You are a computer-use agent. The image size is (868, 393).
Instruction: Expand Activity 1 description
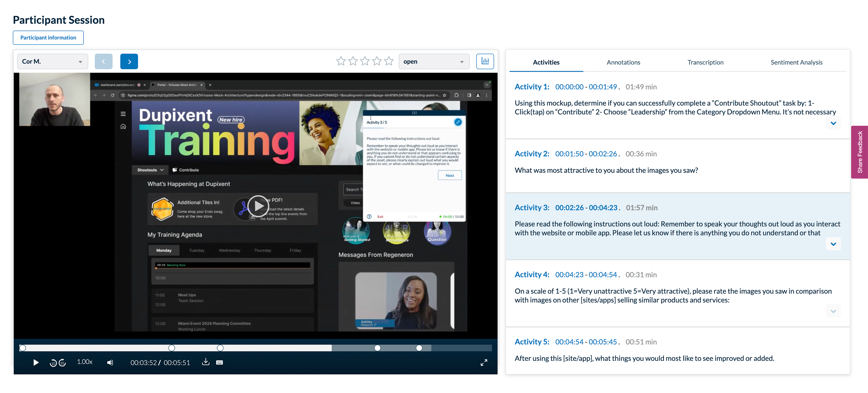(833, 123)
